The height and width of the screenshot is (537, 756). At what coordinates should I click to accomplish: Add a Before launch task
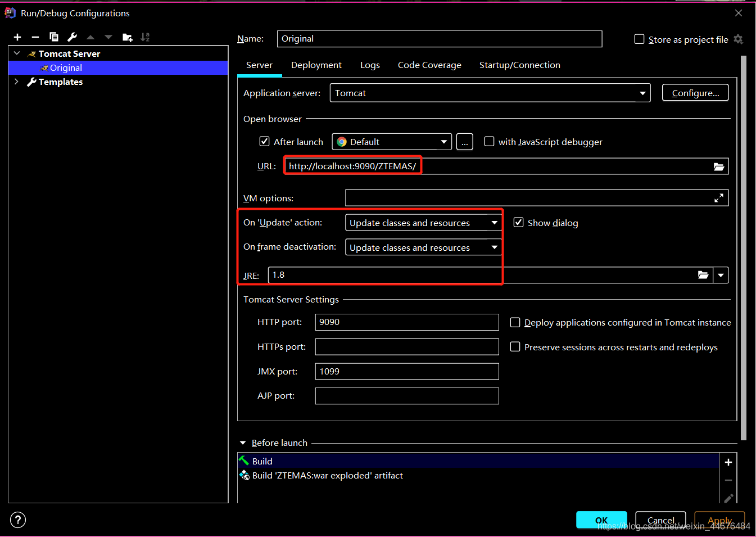(x=728, y=462)
